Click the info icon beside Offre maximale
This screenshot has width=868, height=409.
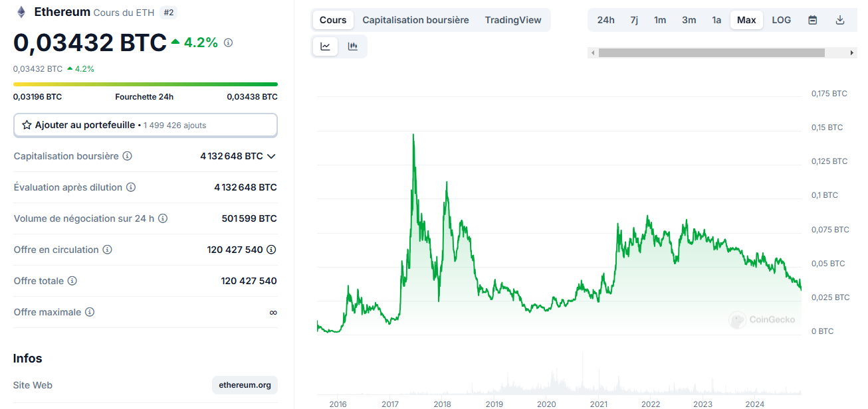[x=90, y=312]
